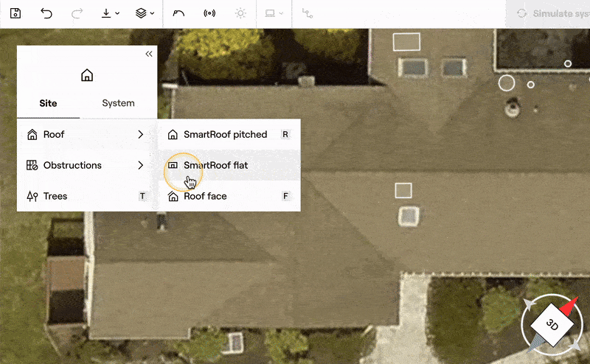
Task: Toggle 3D view on the compass
Action: [552, 324]
